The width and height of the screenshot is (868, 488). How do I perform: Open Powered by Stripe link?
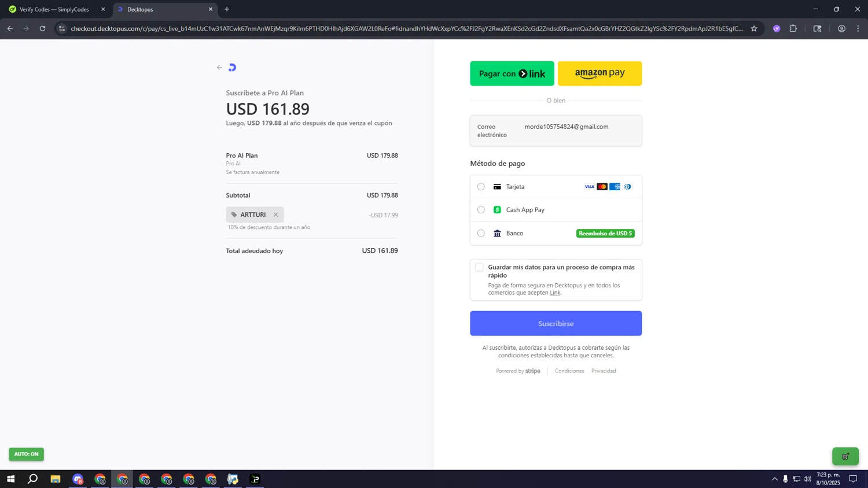coord(518,371)
